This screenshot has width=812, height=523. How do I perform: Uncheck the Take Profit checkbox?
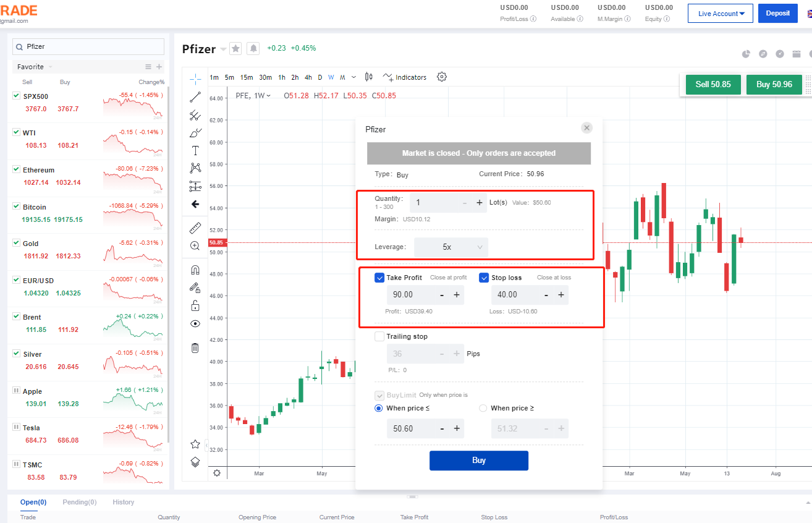click(x=379, y=278)
